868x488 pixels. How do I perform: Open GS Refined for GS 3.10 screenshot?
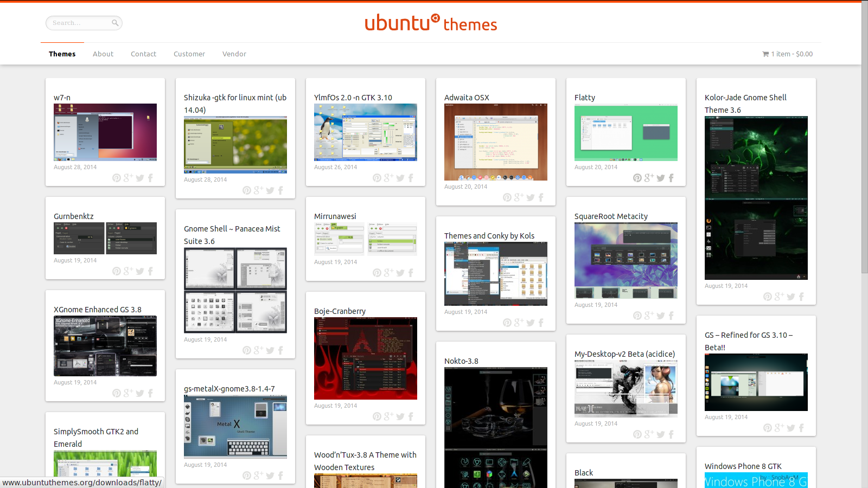point(756,382)
